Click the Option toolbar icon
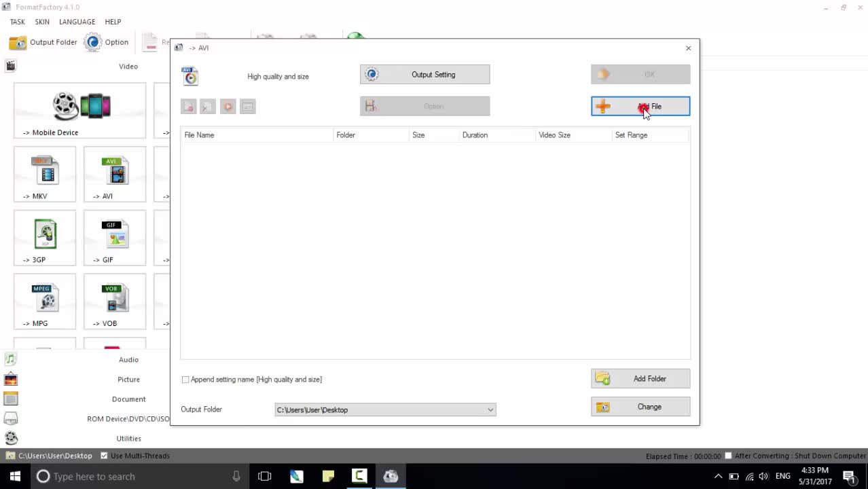The width and height of the screenshot is (868, 489). tap(106, 42)
